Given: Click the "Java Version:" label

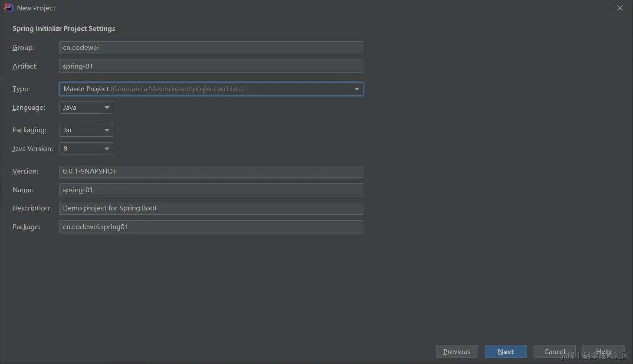Looking at the screenshot, I should tap(33, 149).
